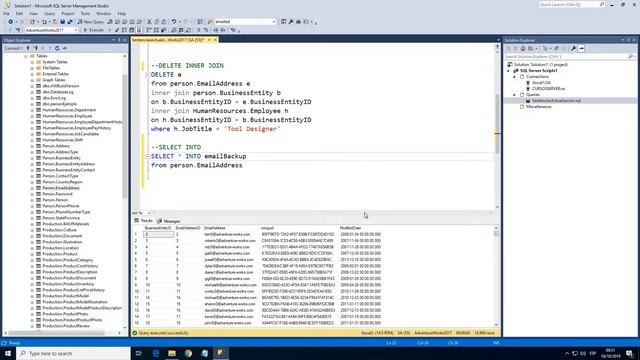The image size is (640, 360).
Task: Collapse the Connections folder in Solution Explorer
Action: [x=515, y=77]
